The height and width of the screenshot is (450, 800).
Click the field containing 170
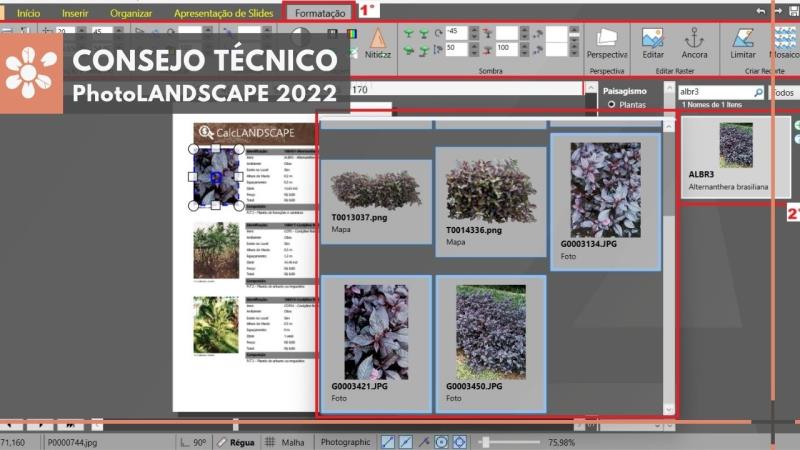466,89
